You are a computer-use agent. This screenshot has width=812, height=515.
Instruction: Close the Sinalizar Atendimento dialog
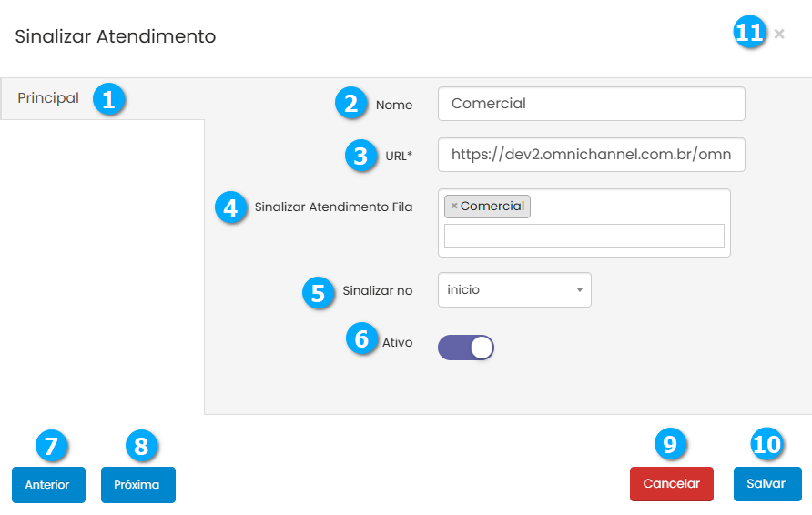pos(779,34)
